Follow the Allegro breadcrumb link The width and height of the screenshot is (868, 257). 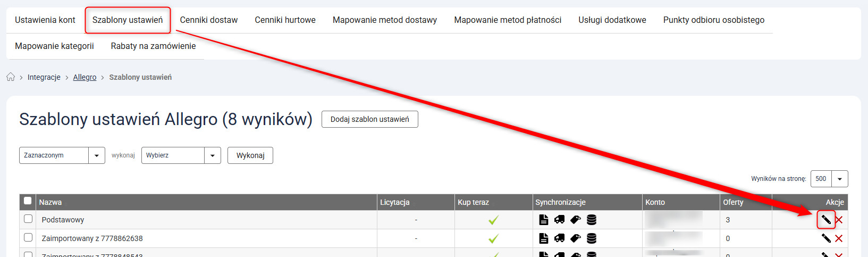[85, 77]
